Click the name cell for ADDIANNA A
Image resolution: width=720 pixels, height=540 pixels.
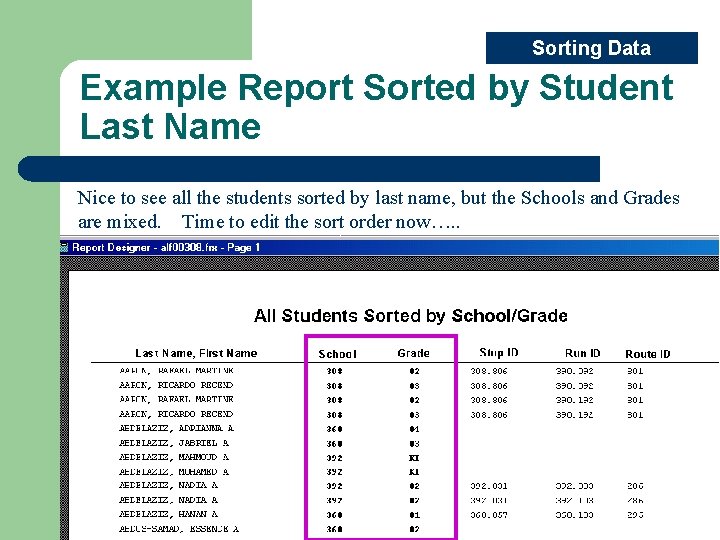pyautogui.click(x=176, y=428)
